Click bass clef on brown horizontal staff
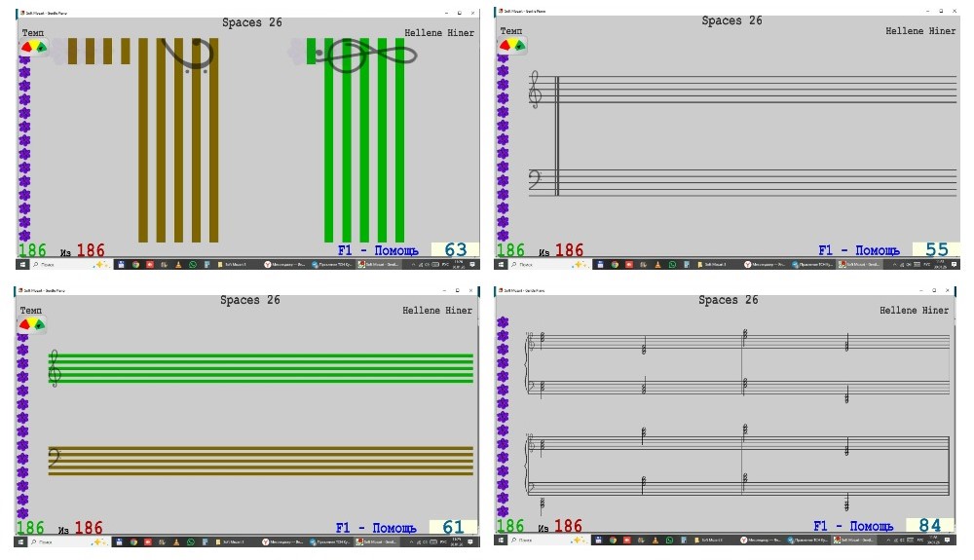The height and width of the screenshot is (560, 974). pyautogui.click(x=56, y=460)
